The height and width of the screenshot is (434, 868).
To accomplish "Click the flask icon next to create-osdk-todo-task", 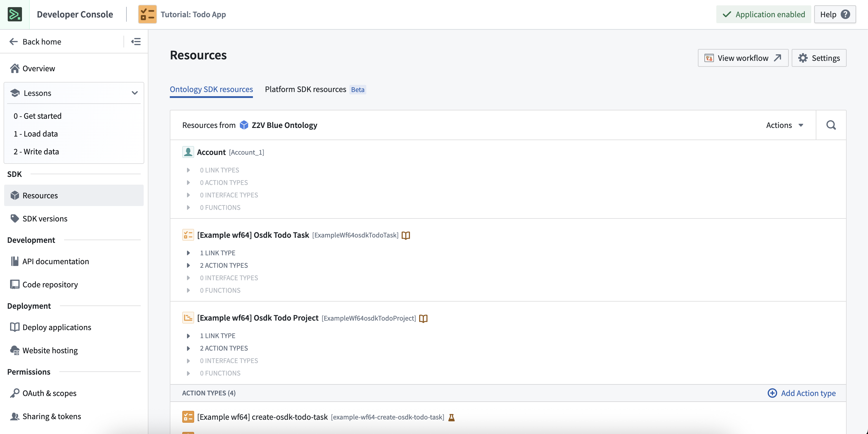I will (452, 417).
